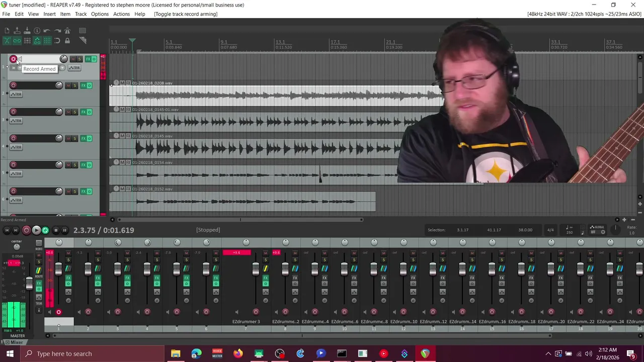
Task: Toggle record monitoring speaker on track 1
Action: 20,59
